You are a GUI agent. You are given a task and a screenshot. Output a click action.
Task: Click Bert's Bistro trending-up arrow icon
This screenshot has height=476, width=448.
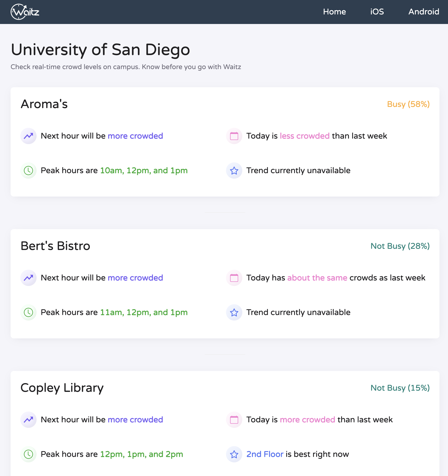pyautogui.click(x=28, y=278)
